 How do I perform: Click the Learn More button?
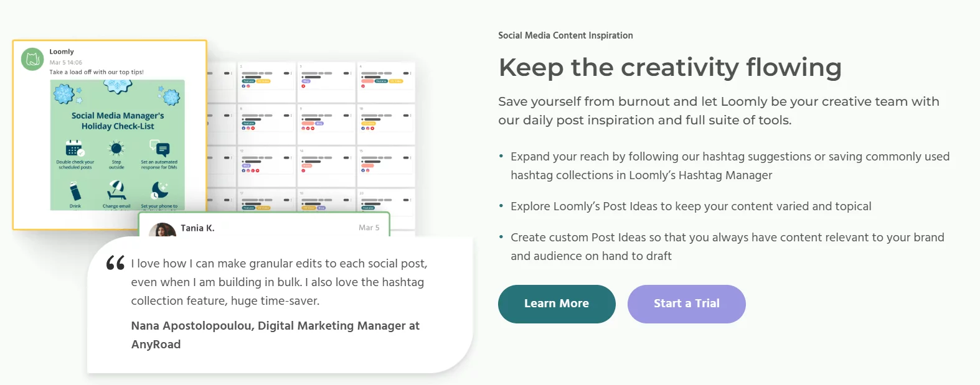tap(556, 304)
